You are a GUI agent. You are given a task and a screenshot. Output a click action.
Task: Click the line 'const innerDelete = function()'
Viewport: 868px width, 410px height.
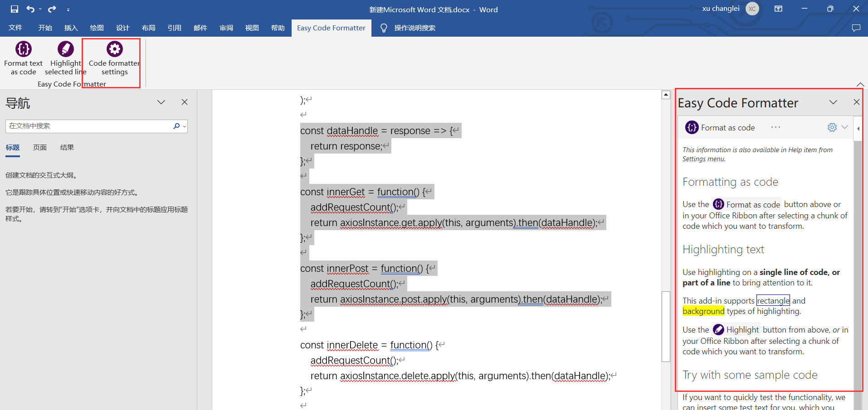point(373,345)
